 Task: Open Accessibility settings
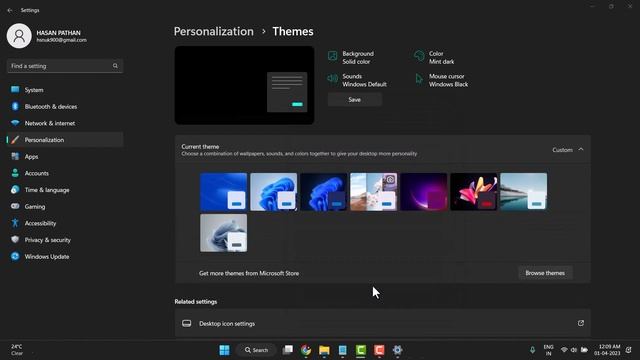pos(64,224)
